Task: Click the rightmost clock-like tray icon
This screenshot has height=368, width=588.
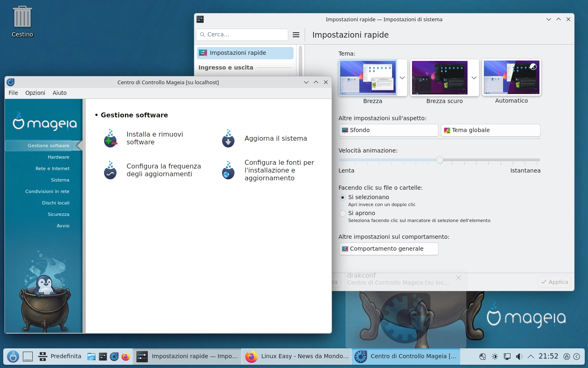Action: (x=577, y=357)
